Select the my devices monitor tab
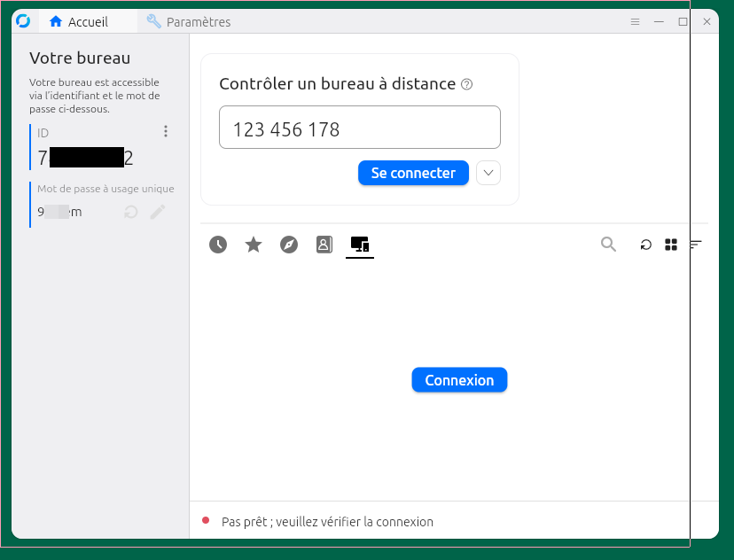734x560 pixels. pos(360,245)
